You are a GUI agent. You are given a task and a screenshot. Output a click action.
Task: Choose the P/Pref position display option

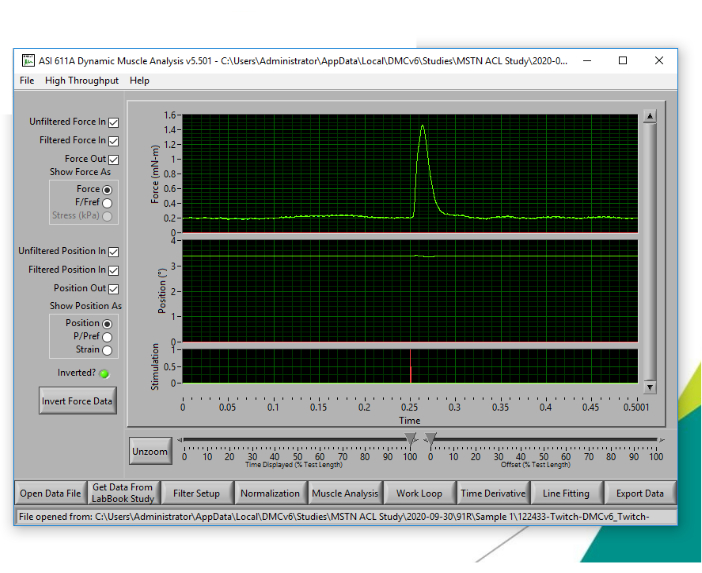click(107, 337)
